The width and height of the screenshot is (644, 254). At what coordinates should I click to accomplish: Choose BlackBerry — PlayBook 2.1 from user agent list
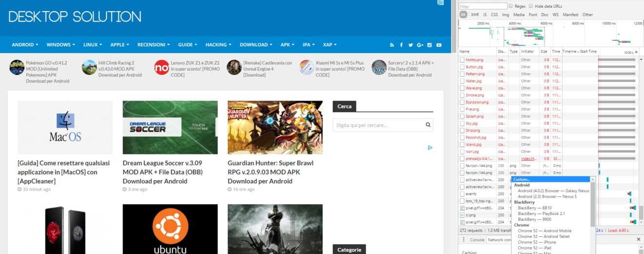(x=541, y=213)
